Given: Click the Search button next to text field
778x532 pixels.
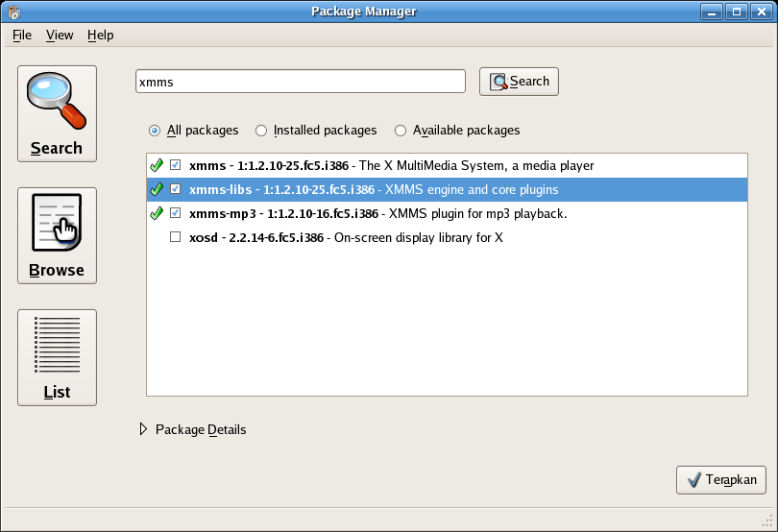Looking at the screenshot, I should coord(519,82).
